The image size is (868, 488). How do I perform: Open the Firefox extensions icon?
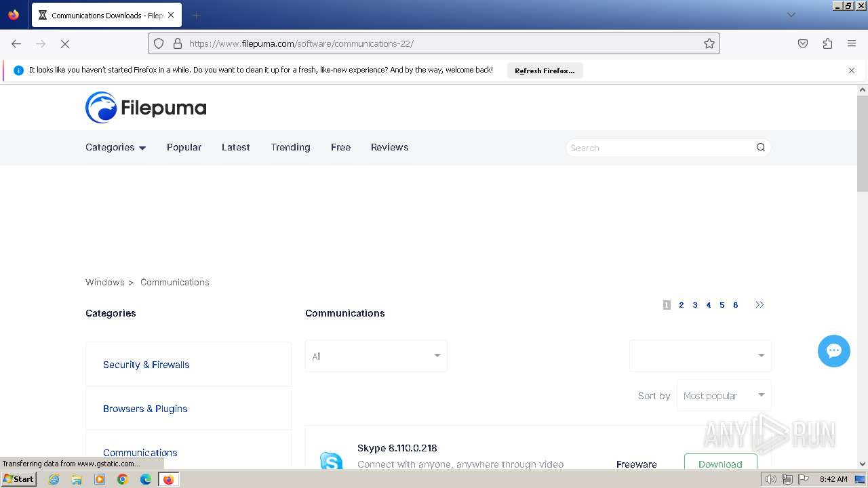point(827,43)
